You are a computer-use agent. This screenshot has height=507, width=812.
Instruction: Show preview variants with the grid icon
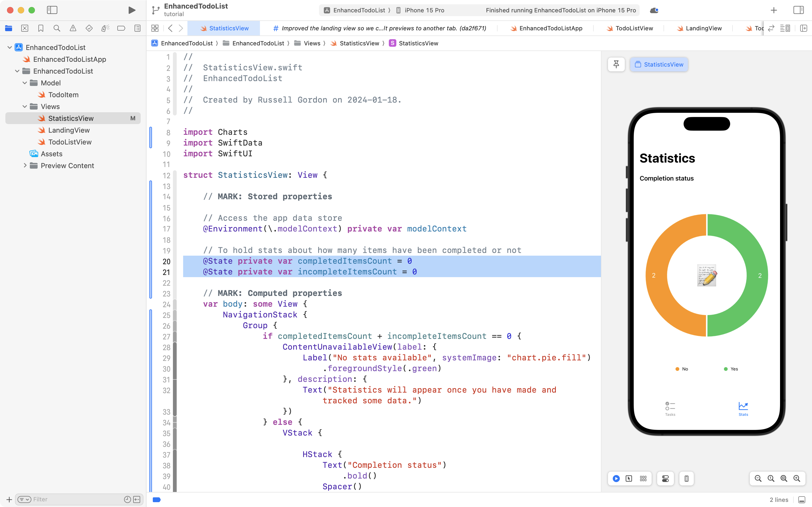point(643,479)
